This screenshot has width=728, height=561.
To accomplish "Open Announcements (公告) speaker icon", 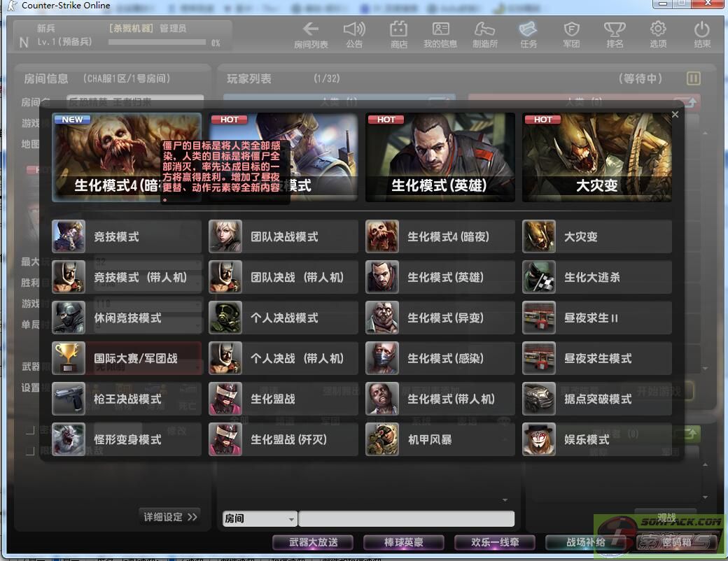I will point(355,34).
